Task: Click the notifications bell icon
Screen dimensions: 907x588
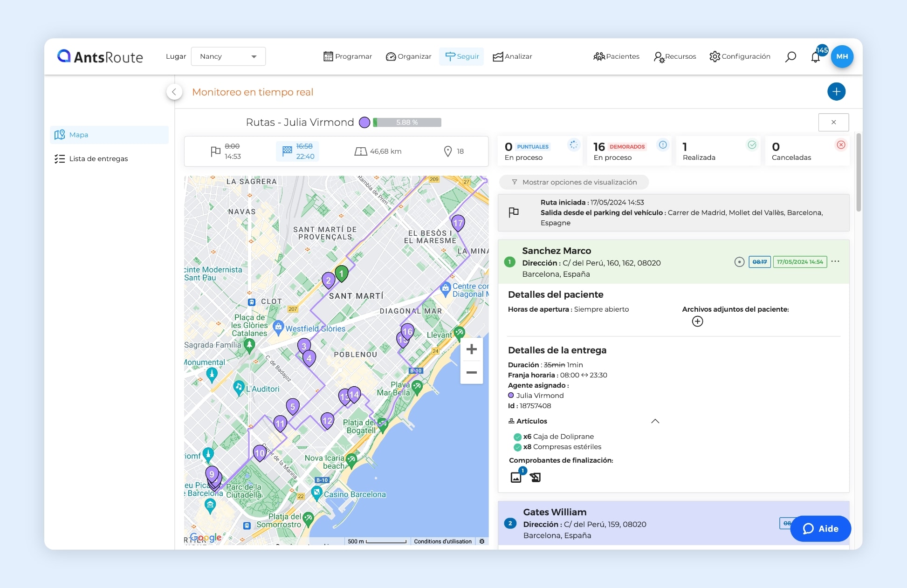Action: 815,57
